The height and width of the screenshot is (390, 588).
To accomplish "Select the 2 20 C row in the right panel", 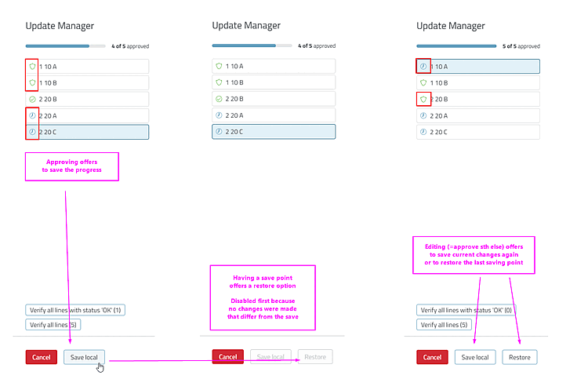I will click(x=478, y=132).
